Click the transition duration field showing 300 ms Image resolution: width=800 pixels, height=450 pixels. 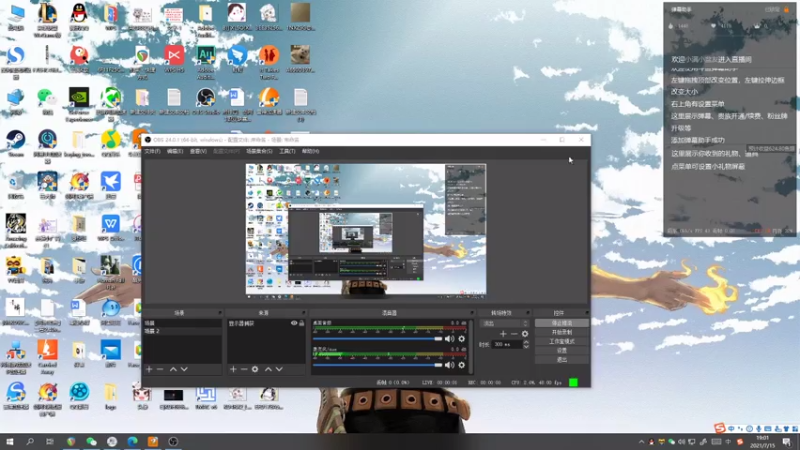click(507, 344)
